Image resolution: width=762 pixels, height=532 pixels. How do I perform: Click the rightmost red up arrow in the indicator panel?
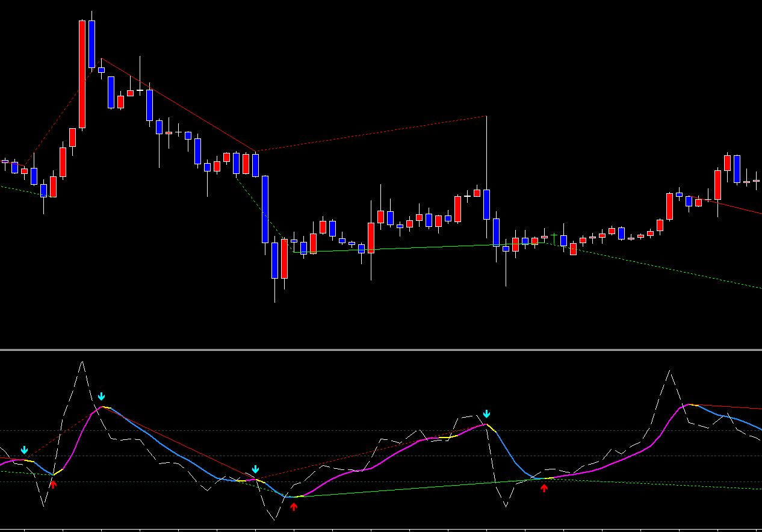[544, 488]
